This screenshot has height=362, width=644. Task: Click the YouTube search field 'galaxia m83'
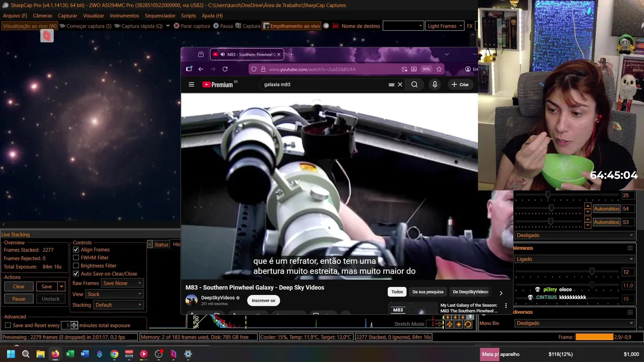coord(325,84)
